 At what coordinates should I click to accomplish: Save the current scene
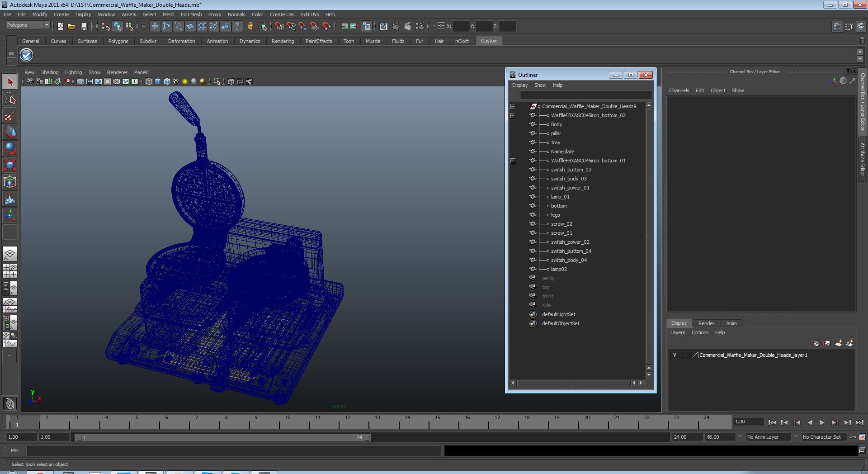click(x=84, y=26)
